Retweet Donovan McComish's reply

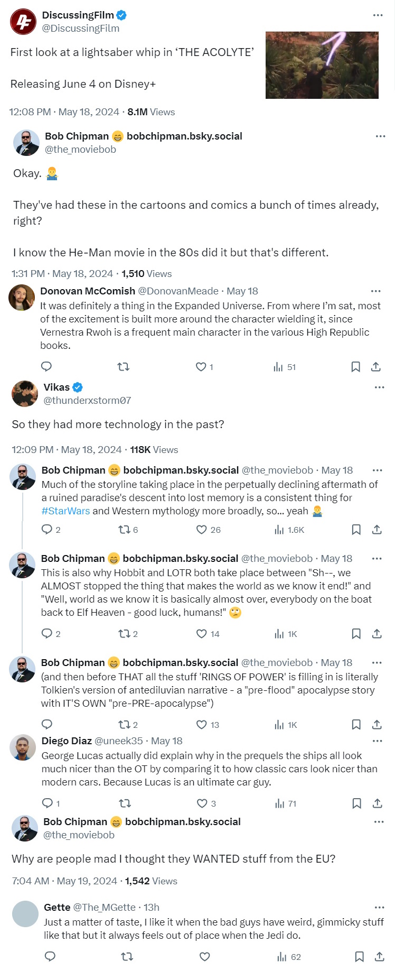(x=124, y=367)
